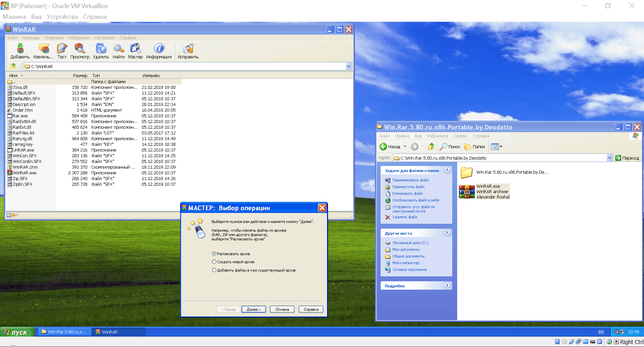The height and width of the screenshot is (347, 644).
Task: Close the МАСТЕР wizard dialog
Action: pyautogui.click(x=322, y=208)
